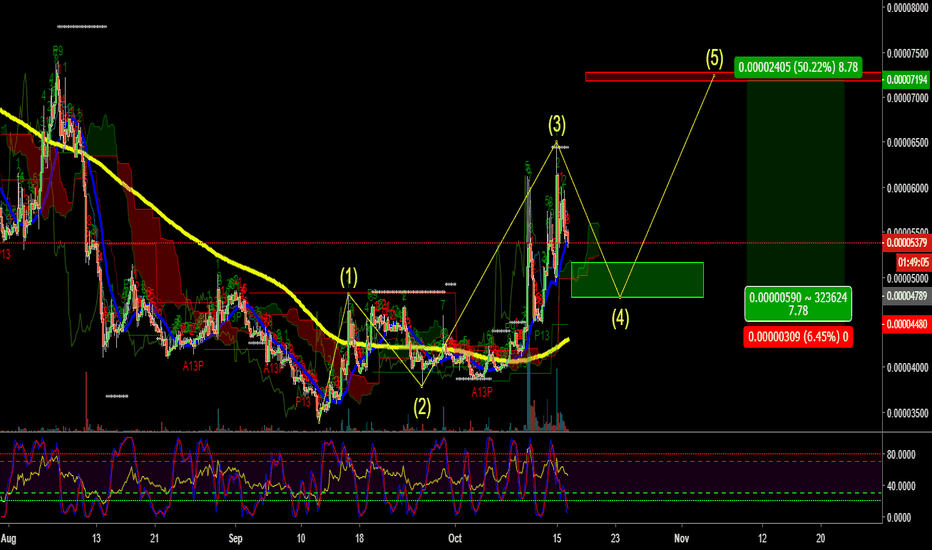
Task: Click 40.0000 on the oscillator scale
Action: (900, 486)
